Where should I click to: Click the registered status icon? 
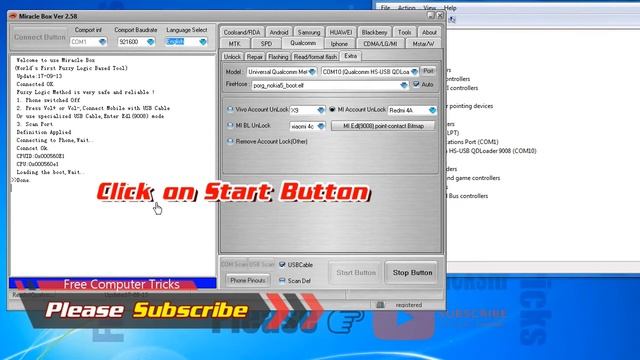pyautogui.click(x=380, y=305)
